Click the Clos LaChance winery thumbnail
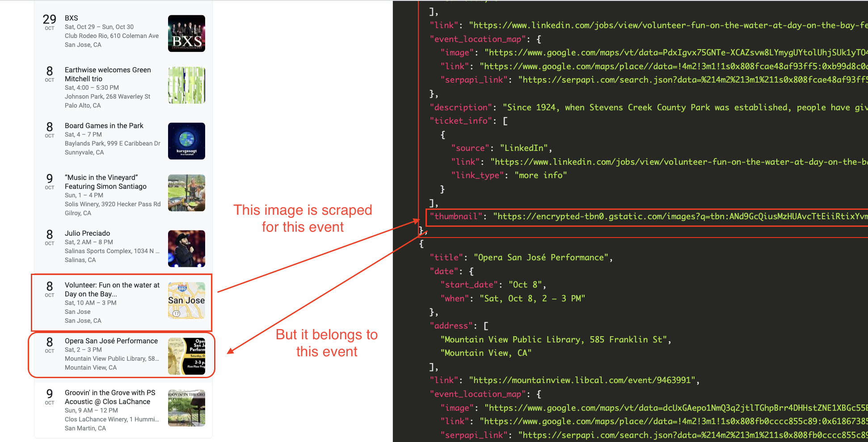This screenshot has height=442, width=868. click(x=186, y=408)
